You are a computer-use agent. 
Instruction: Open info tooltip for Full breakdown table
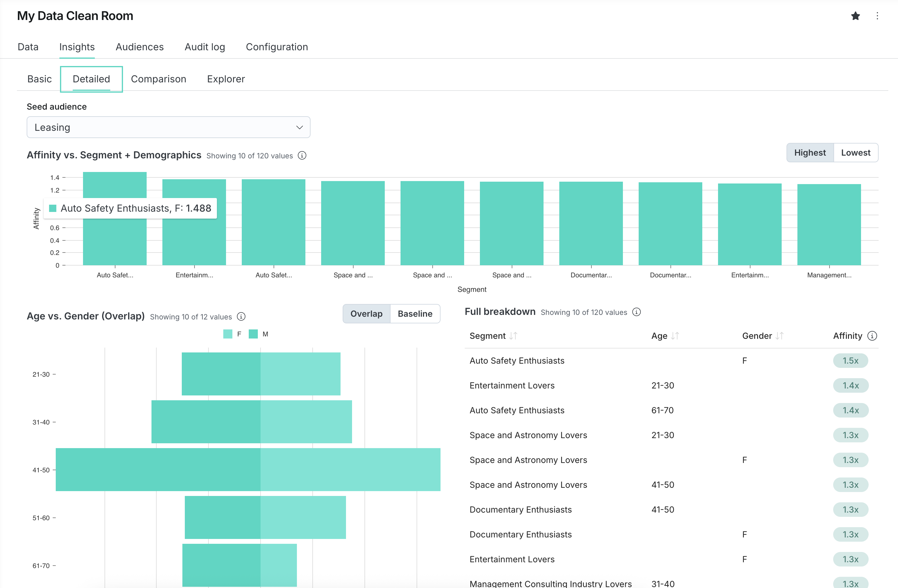(637, 312)
